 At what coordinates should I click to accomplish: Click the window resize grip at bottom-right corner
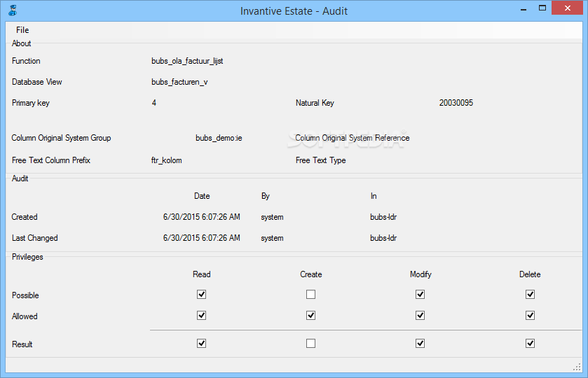point(577,367)
